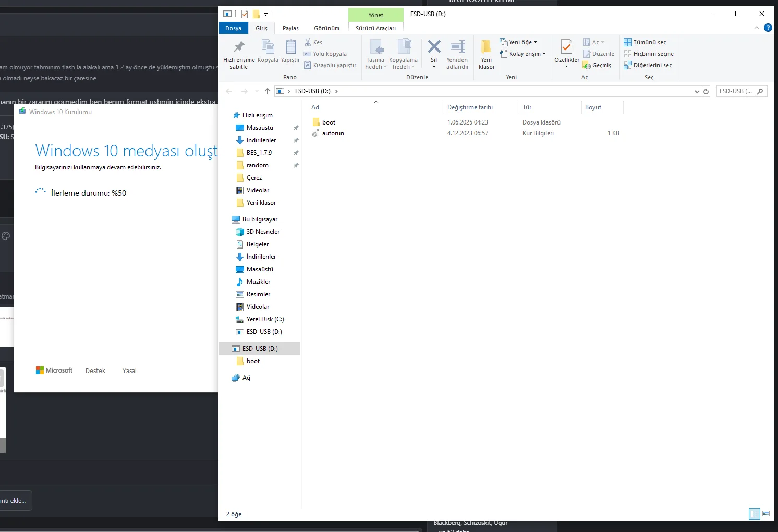Click Yolu kopyala in ribbon
The image size is (778, 532).
pyautogui.click(x=325, y=54)
